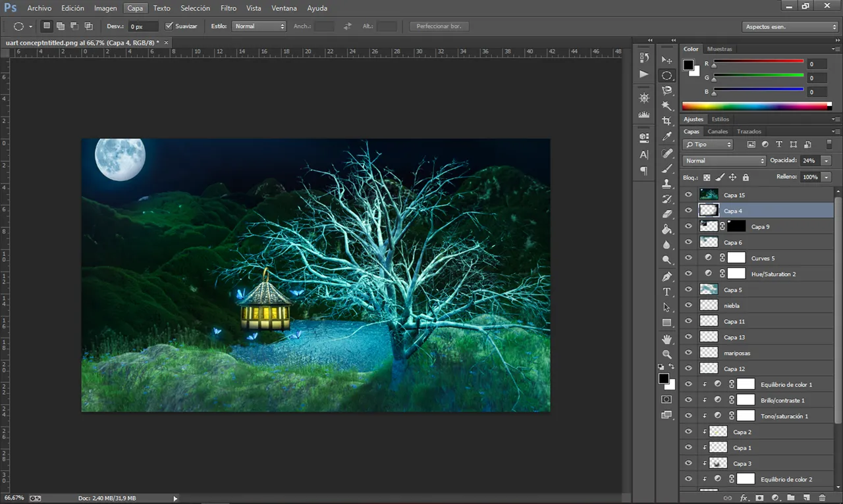This screenshot has height=504, width=843.
Task: Select the Pen tool
Action: 667,276
